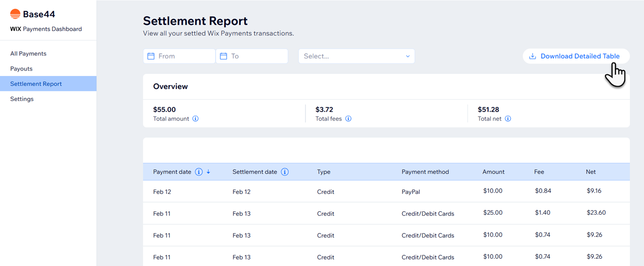
Task: Click the $9.16 net cell
Action: (594, 191)
